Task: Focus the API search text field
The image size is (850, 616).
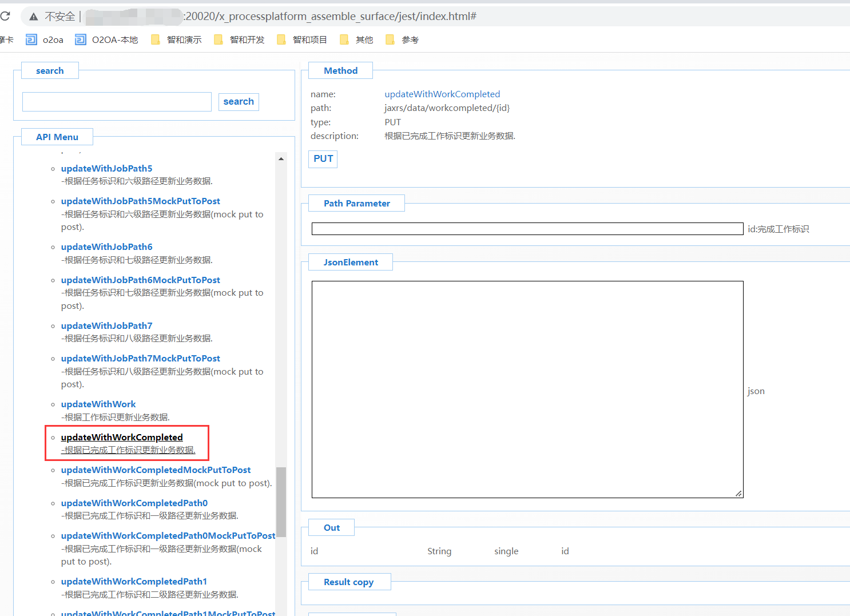Action: (117, 102)
